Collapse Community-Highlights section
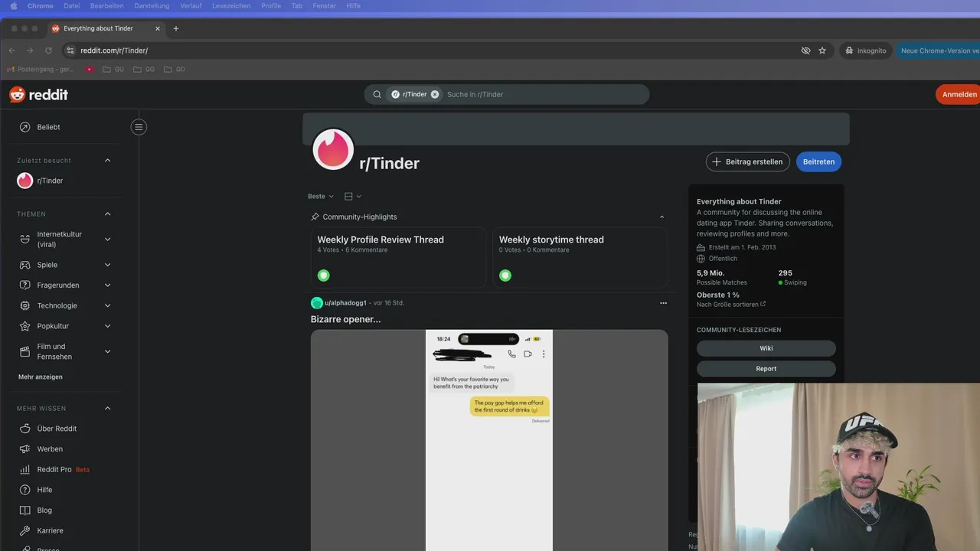 pos(662,217)
